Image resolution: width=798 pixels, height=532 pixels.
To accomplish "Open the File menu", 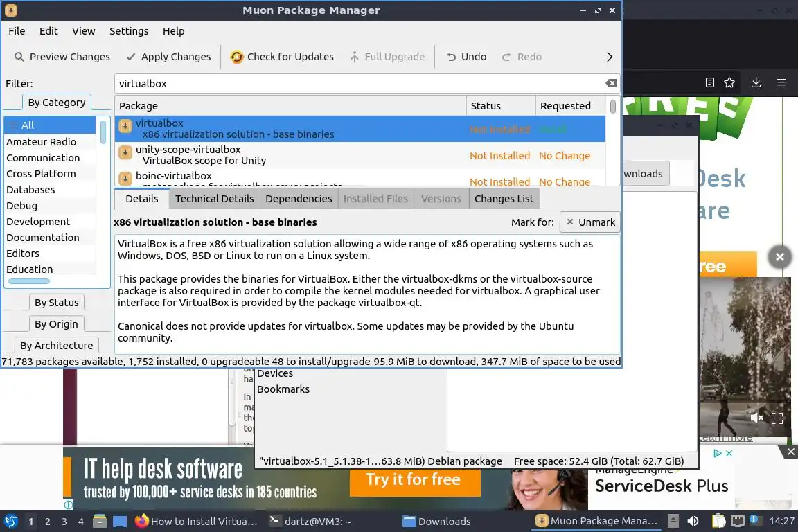I will [x=17, y=31].
